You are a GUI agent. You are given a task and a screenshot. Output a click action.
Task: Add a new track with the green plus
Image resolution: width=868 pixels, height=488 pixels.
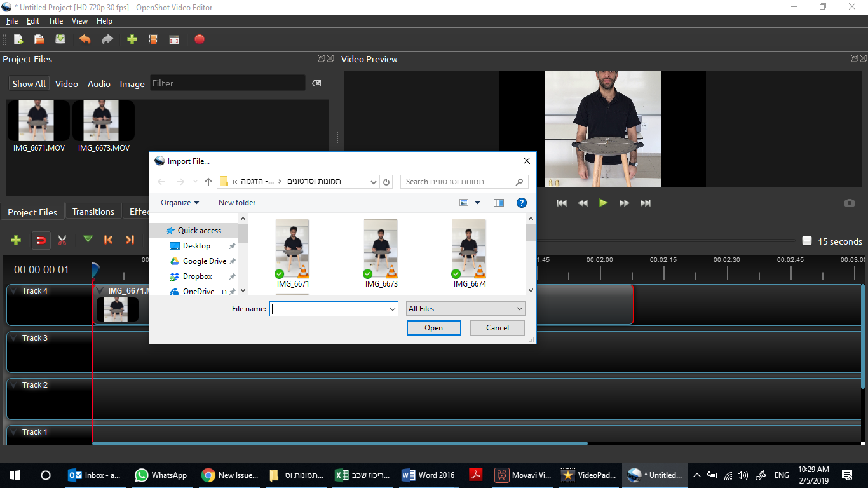[x=15, y=240]
